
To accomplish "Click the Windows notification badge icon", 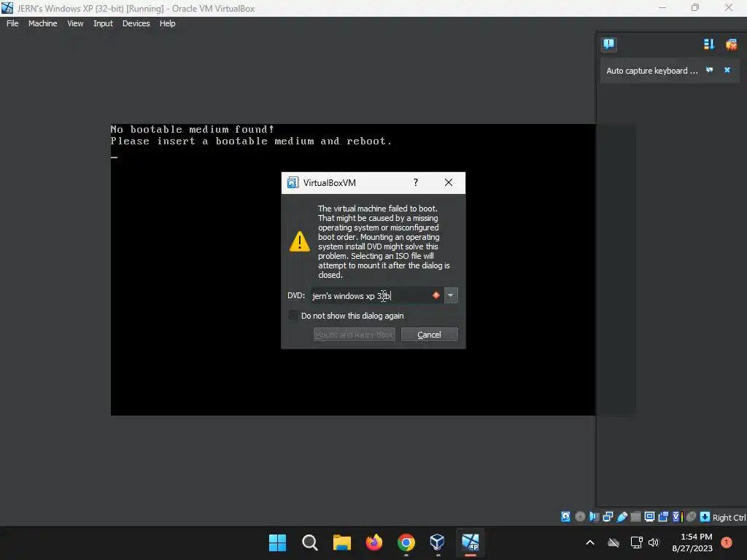I will tap(727, 542).
